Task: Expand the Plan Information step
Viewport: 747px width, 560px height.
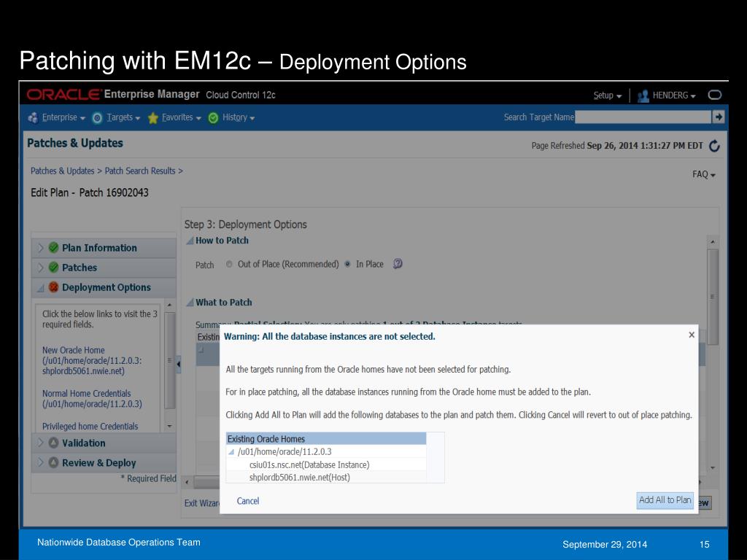Action: [x=41, y=248]
